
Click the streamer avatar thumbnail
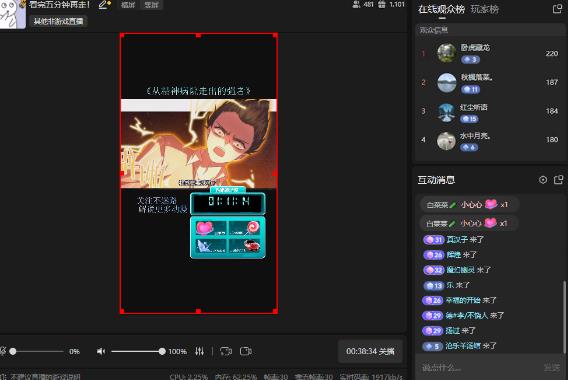[12, 14]
